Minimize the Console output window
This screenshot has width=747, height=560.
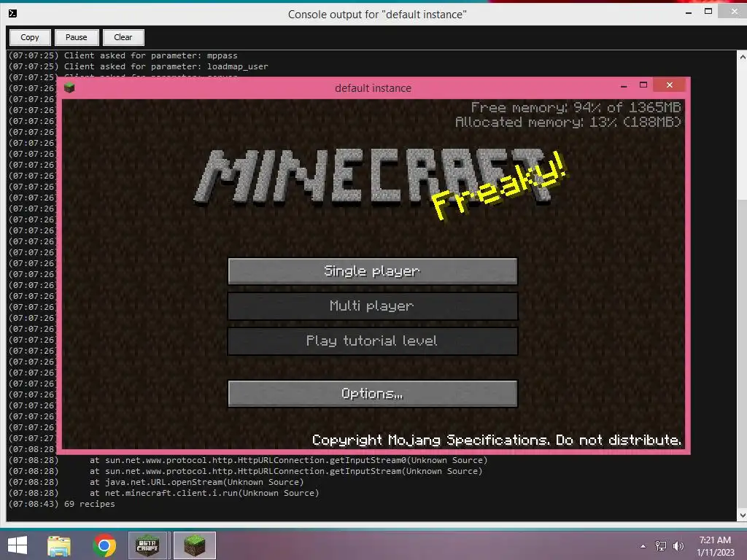click(689, 12)
